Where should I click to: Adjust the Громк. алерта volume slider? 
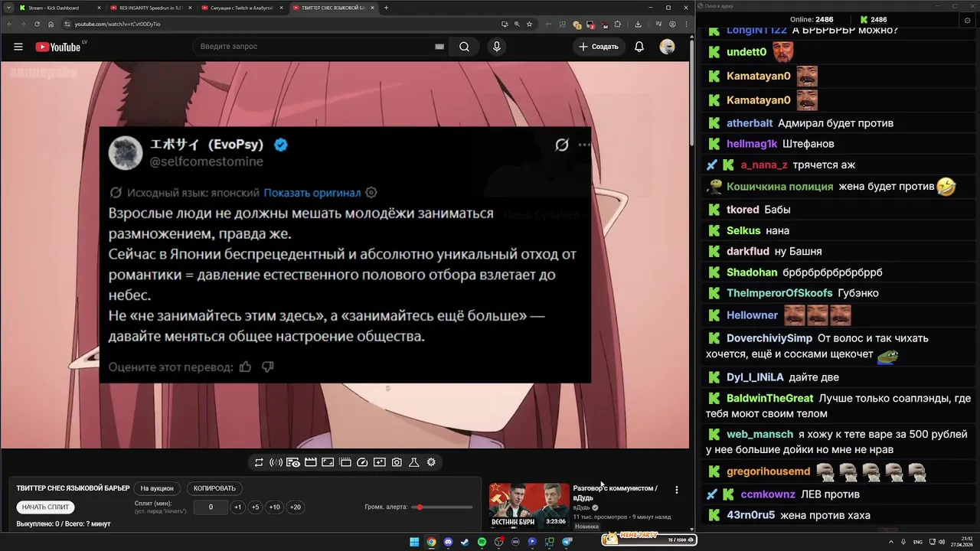[x=442, y=507]
